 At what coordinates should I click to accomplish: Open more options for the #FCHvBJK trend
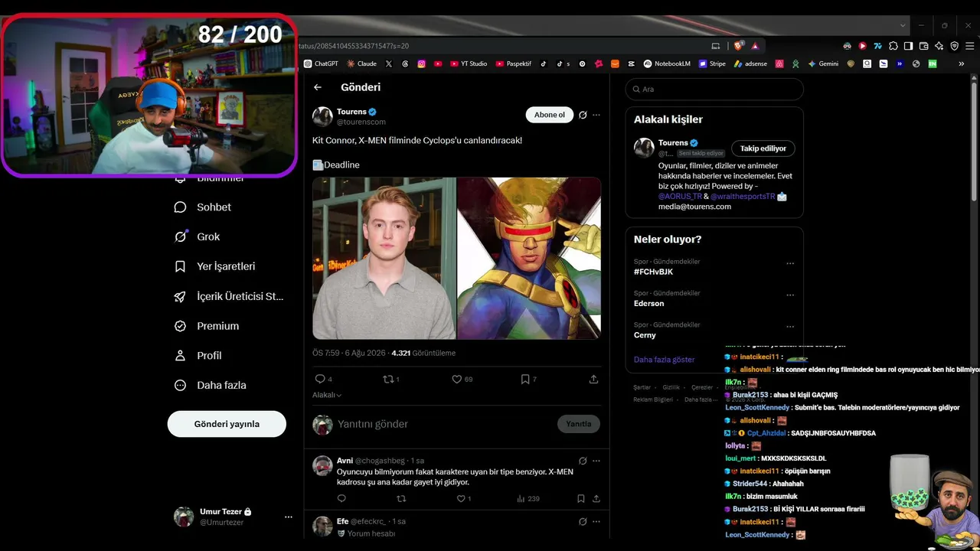[790, 264]
